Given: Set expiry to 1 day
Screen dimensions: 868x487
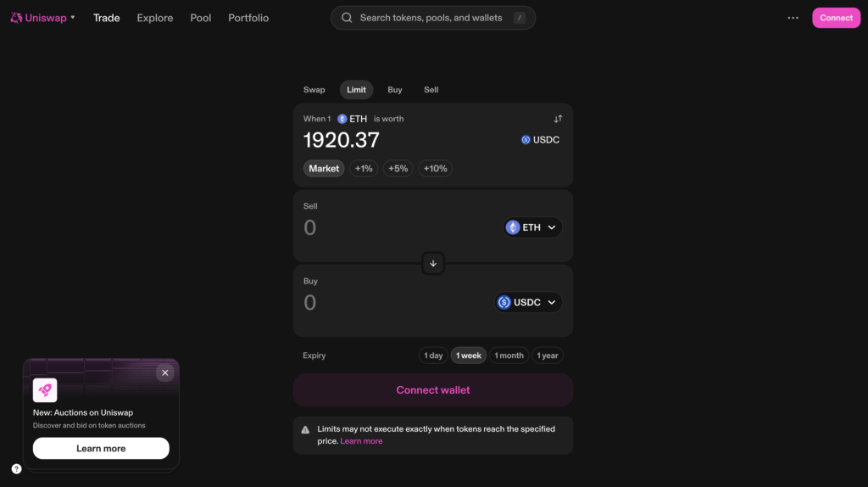Looking at the screenshot, I should pyautogui.click(x=432, y=355).
